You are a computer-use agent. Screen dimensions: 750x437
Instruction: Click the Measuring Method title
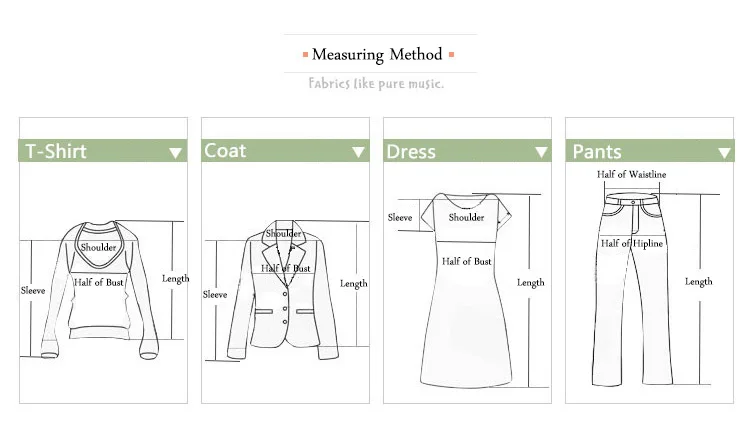point(377,55)
